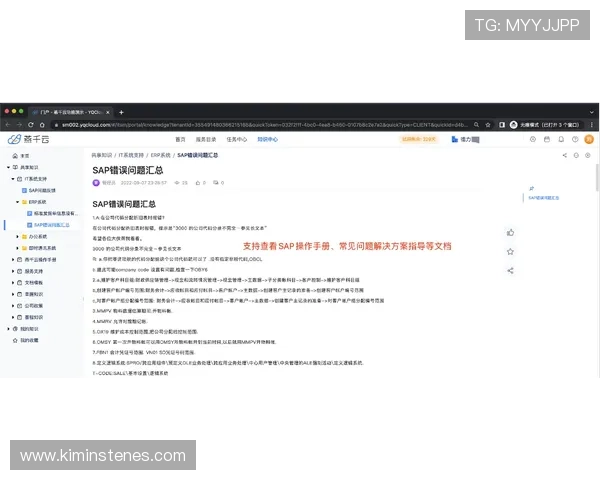Open the help question mark icon
Image resolution: width=600 pixels, height=480 pixels.
pos(575,139)
